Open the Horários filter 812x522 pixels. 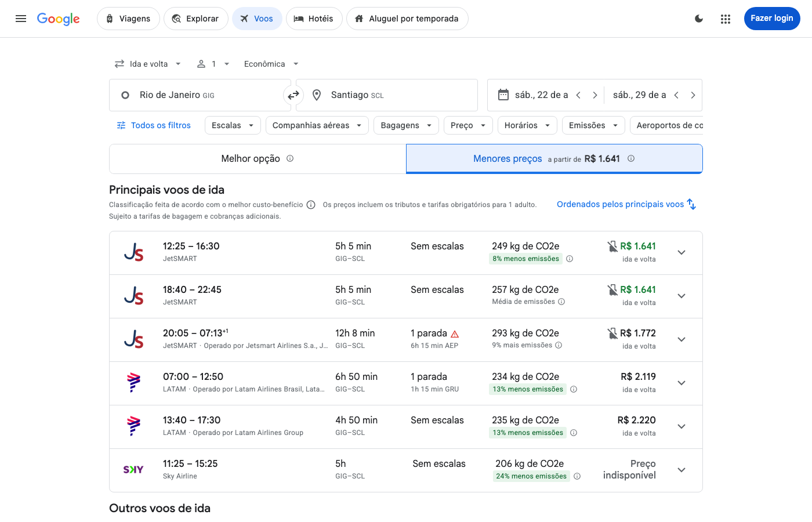coord(527,125)
